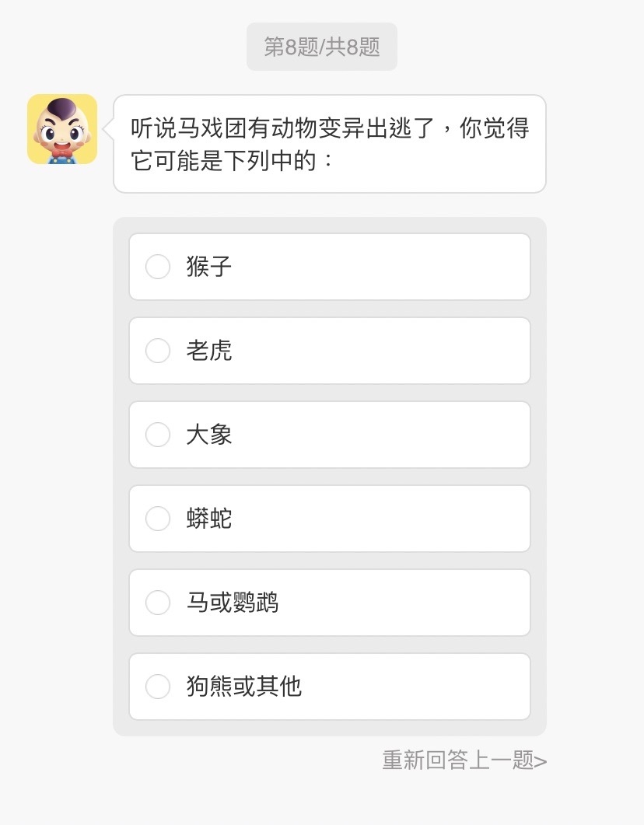The height and width of the screenshot is (825, 644).
Task: Tap the 大象 answer label
Action: pyautogui.click(x=209, y=435)
